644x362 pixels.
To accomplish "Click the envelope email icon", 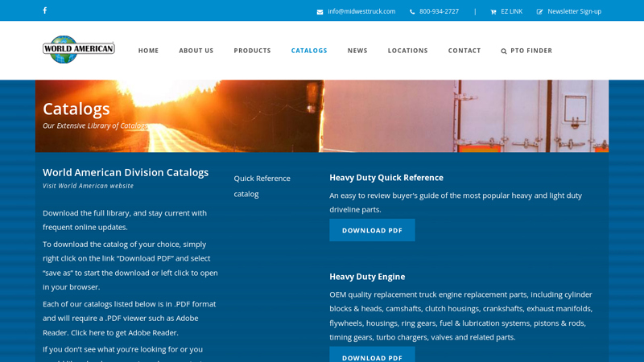I will [320, 12].
